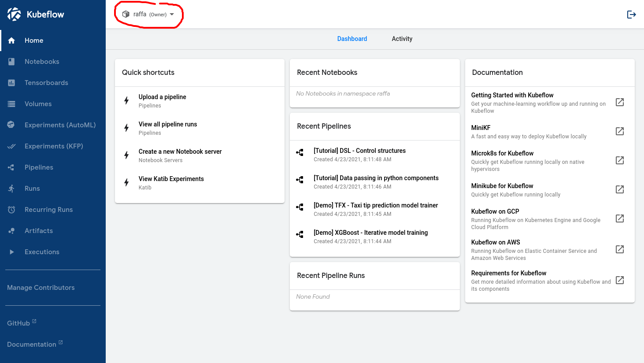Go to Volumes in the sidebar
This screenshot has width=644, height=363.
(x=53, y=104)
